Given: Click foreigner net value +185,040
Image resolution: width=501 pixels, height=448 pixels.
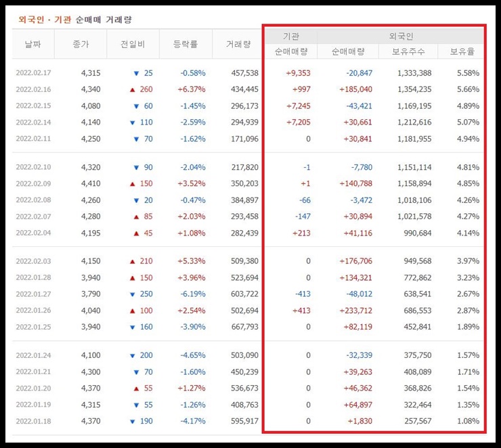Looking at the screenshot, I should pyautogui.click(x=355, y=89).
